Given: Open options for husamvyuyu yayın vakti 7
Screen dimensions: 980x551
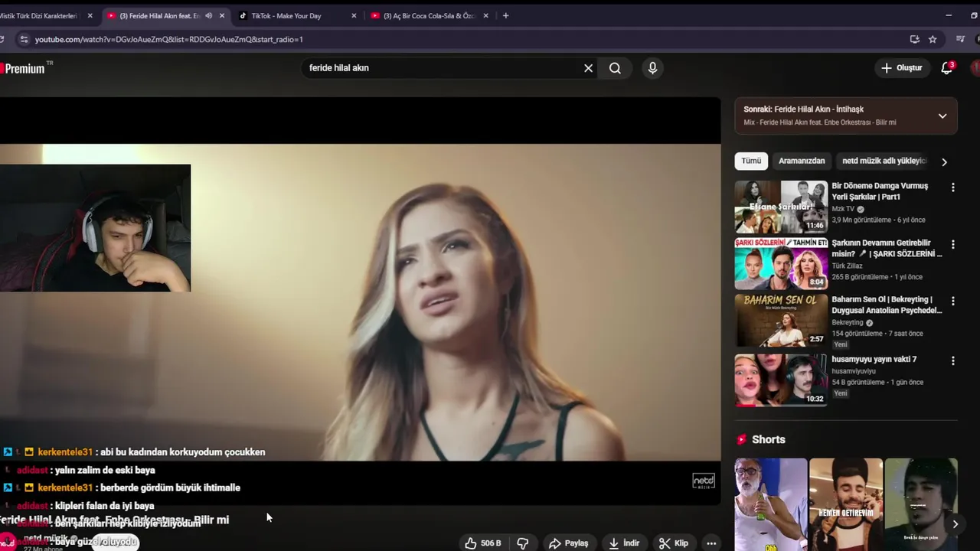Looking at the screenshot, I should (x=952, y=360).
